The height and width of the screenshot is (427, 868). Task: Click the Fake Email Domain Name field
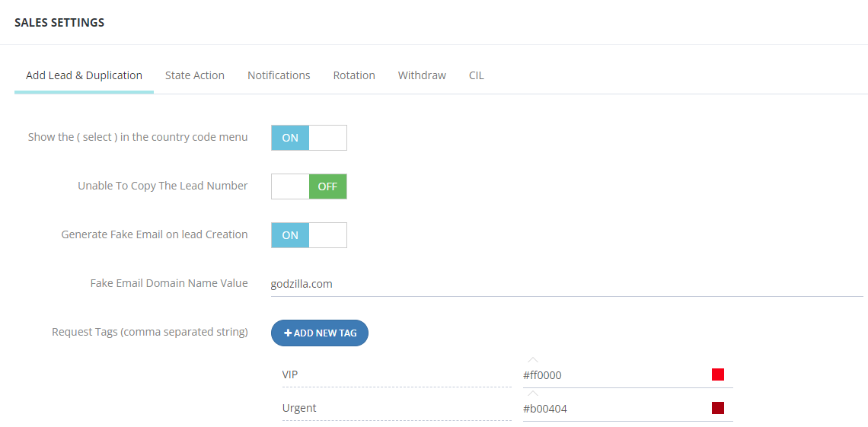coord(566,285)
